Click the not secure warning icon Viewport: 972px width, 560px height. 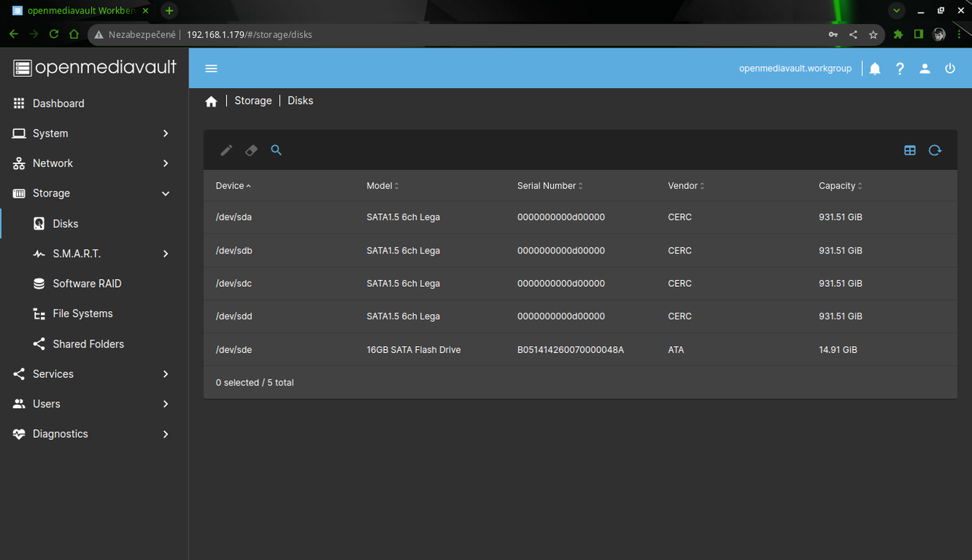pyautogui.click(x=99, y=34)
